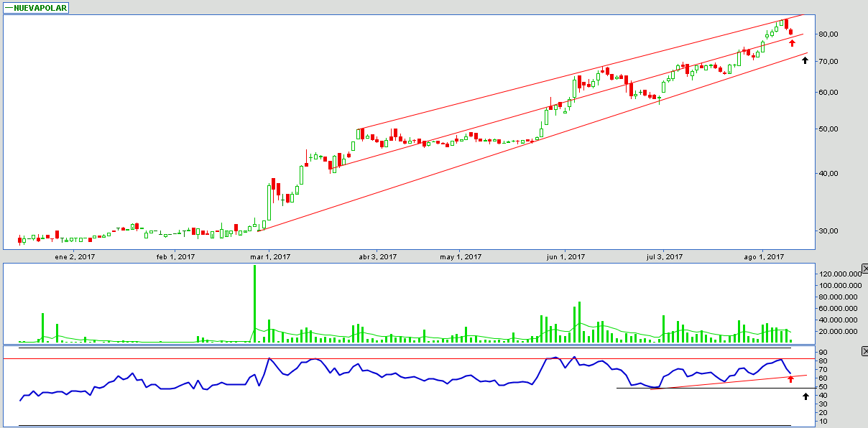Click the jun 1, 2017 date label

pos(565,256)
